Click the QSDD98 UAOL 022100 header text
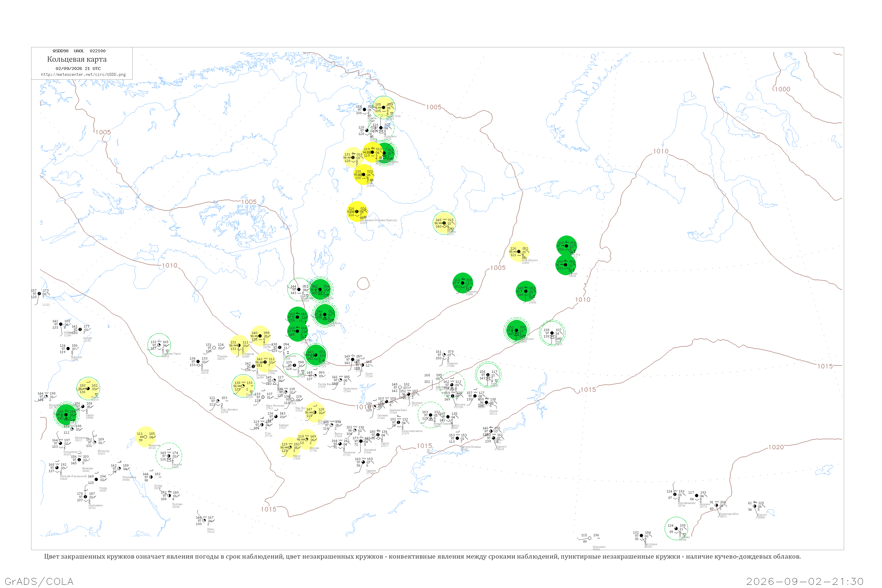882x588 pixels. tap(79, 51)
